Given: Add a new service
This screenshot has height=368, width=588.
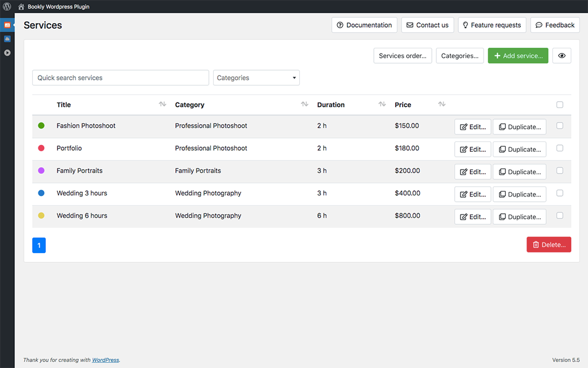Looking at the screenshot, I should [x=518, y=56].
